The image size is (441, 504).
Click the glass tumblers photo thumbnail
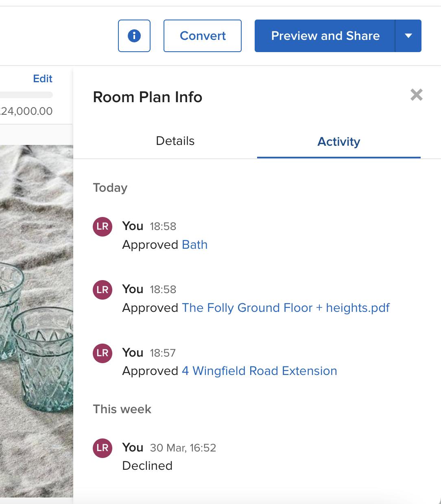tap(37, 321)
